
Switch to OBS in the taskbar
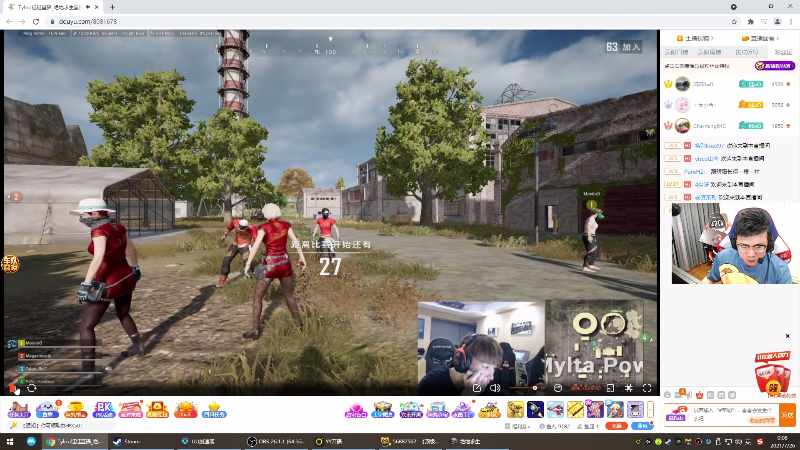pos(276,441)
